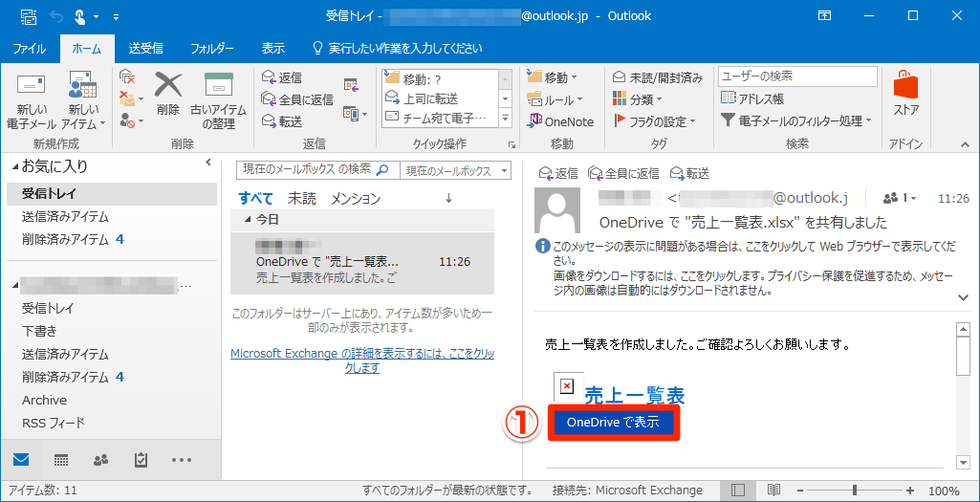The height and width of the screenshot is (502, 980).
Task: Open the ストア add-in store
Action: 905,94
